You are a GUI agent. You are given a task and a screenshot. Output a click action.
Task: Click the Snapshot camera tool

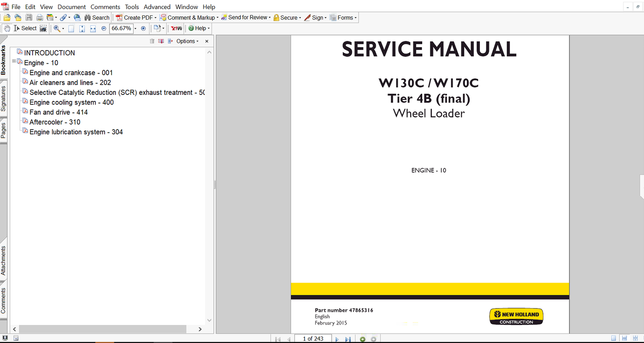[43, 28]
